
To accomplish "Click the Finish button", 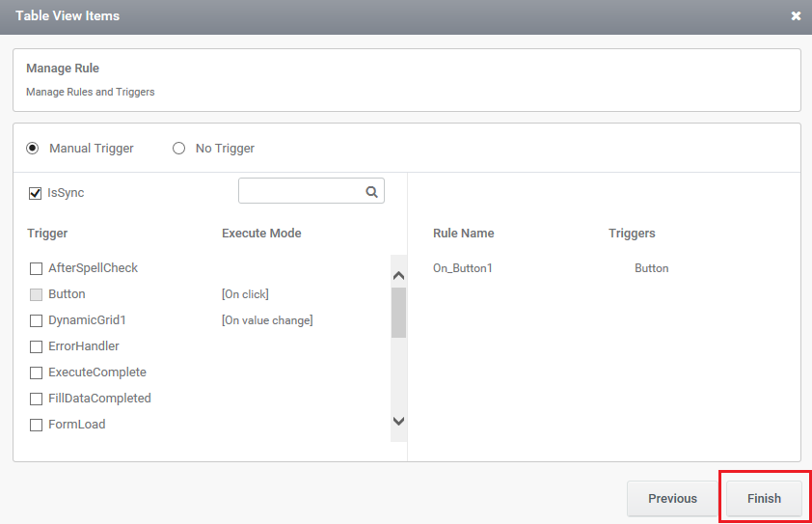I will (764, 498).
